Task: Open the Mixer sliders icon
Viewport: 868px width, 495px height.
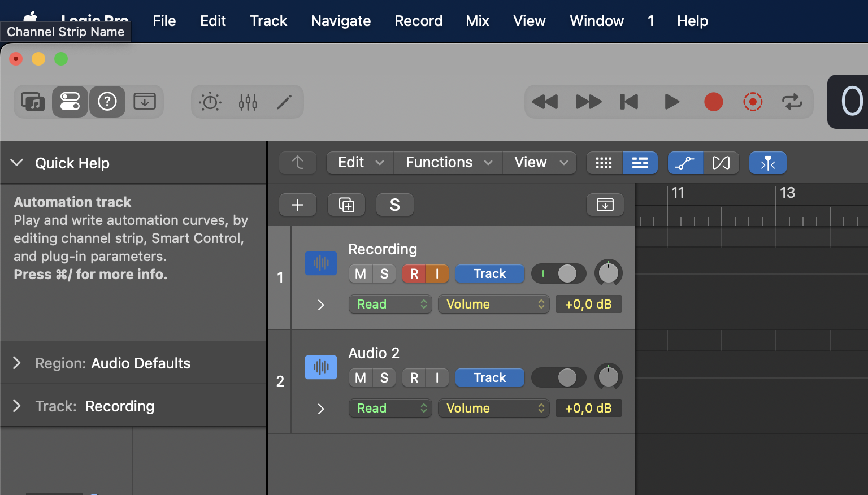Action: [x=248, y=102]
